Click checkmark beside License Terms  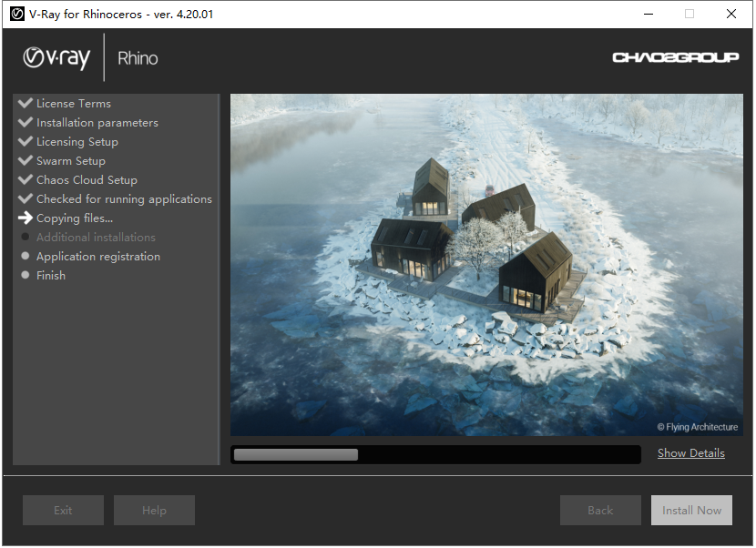coord(26,103)
